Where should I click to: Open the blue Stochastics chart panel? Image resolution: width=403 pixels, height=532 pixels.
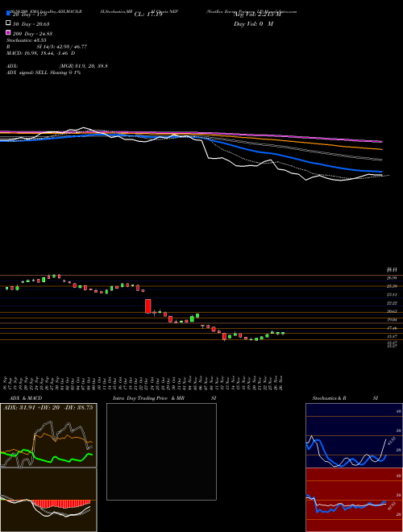pos(354,435)
